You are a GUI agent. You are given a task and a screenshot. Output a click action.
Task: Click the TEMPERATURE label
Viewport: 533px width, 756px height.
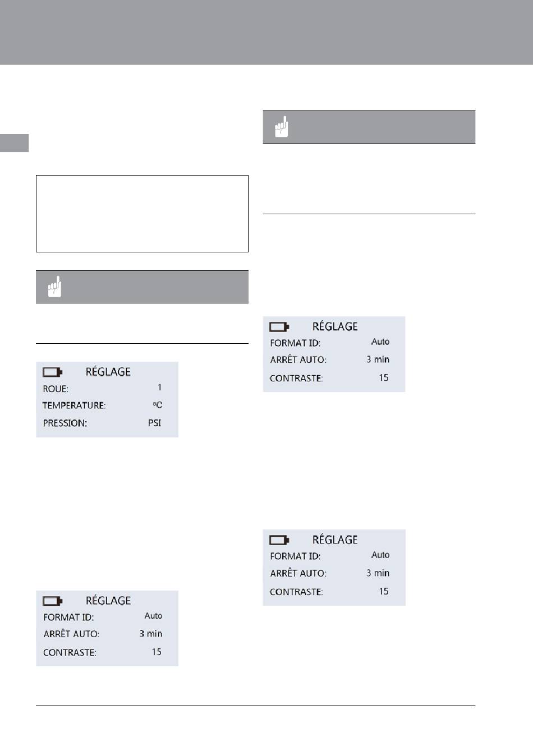point(74,405)
